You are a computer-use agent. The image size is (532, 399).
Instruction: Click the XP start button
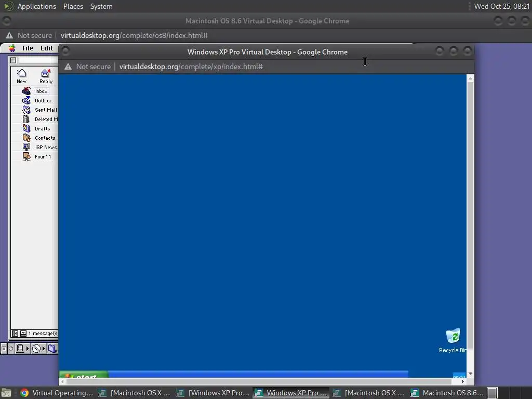click(x=84, y=375)
